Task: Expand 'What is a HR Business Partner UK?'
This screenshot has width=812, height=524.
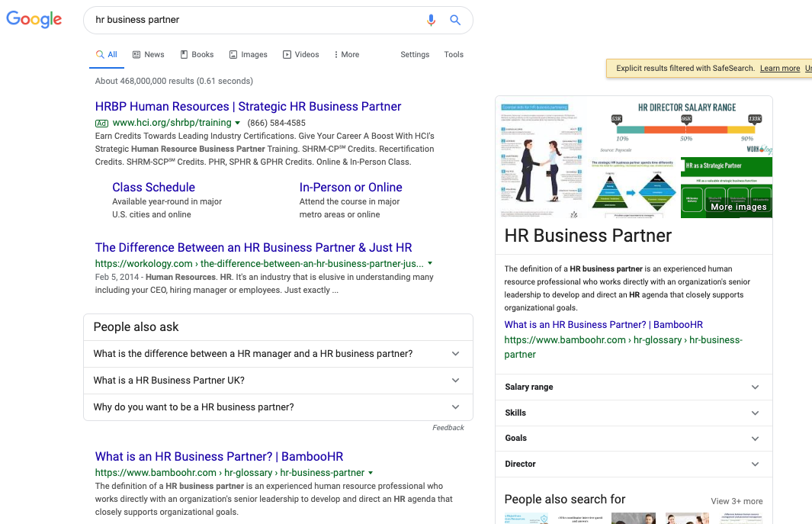Action: tap(278, 381)
